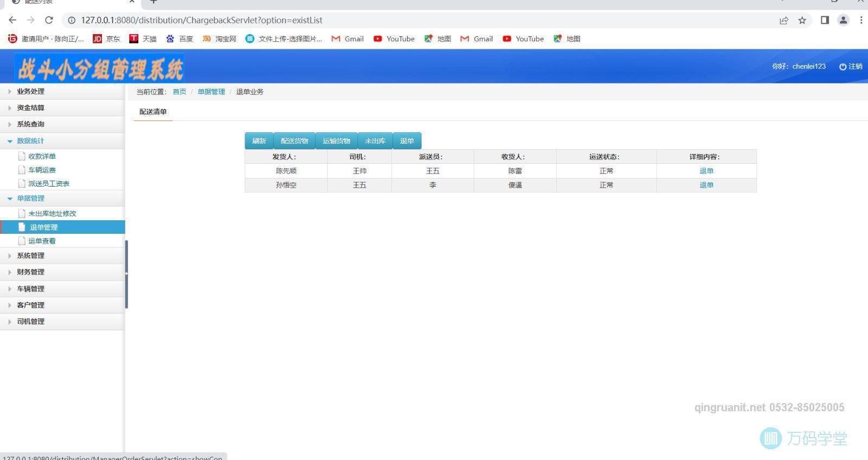The image size is (868, 460).
Task: Click the browser address bar URL
Action: point(201,20)
